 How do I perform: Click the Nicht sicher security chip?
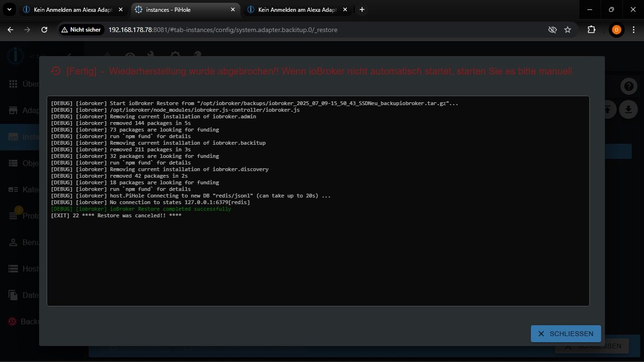82,30
